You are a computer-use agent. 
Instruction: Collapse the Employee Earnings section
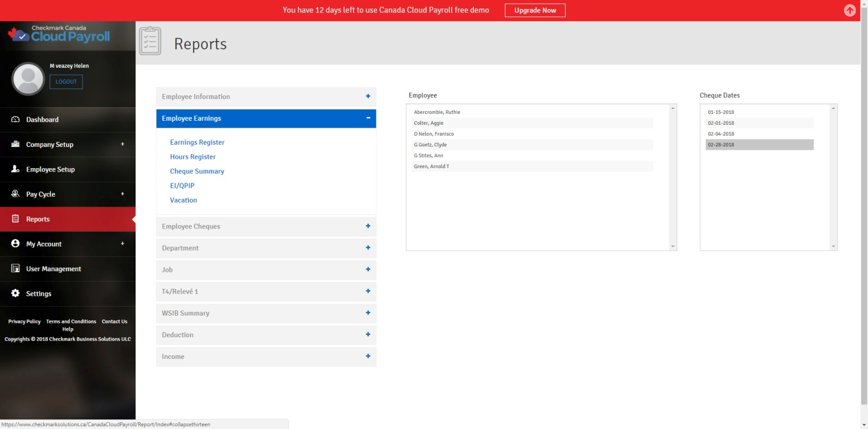coord(368,118)
